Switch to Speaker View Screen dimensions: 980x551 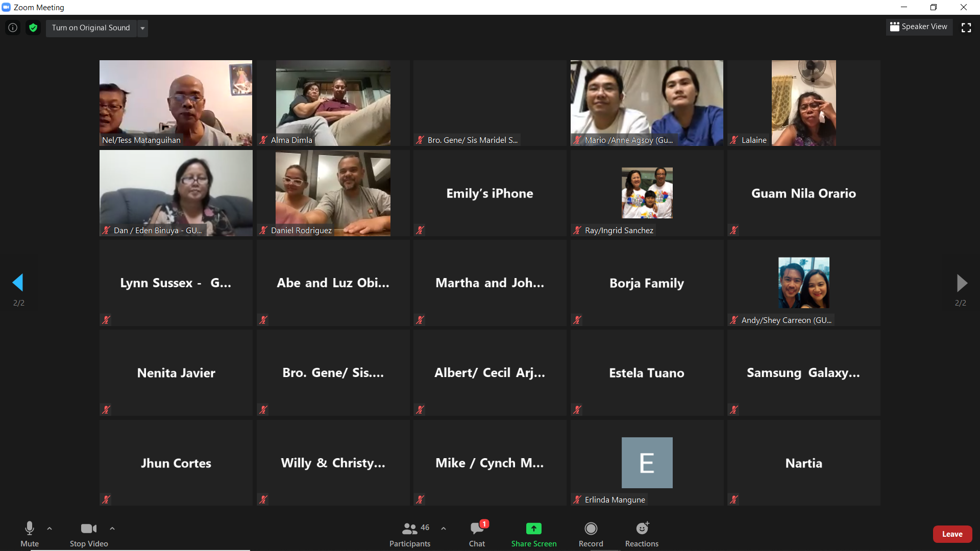coord(919,27)
